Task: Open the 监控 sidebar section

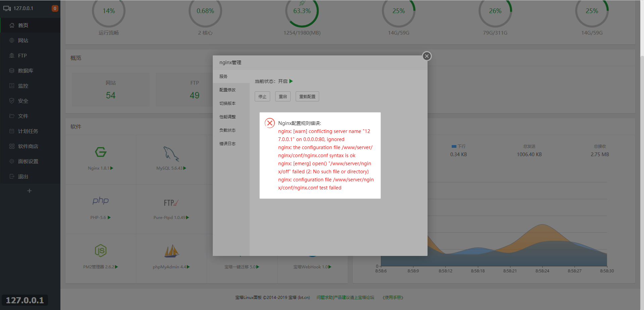Action: [x=23, y=86]
